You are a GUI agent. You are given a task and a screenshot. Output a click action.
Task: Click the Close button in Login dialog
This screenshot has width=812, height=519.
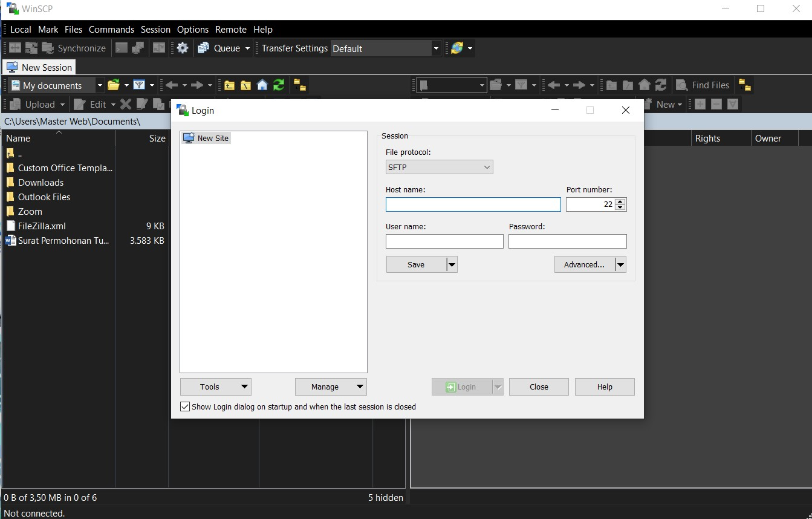tap(539, 387)
